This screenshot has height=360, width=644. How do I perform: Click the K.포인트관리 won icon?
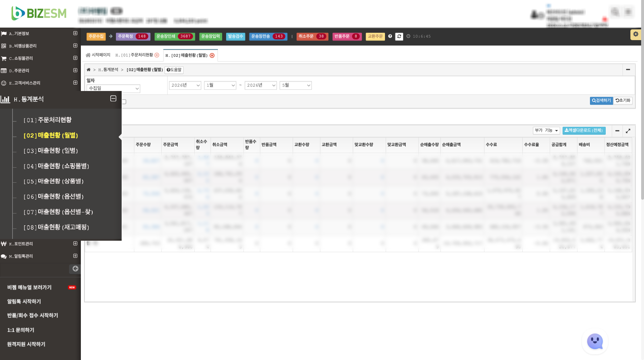(x=4, y=244)
